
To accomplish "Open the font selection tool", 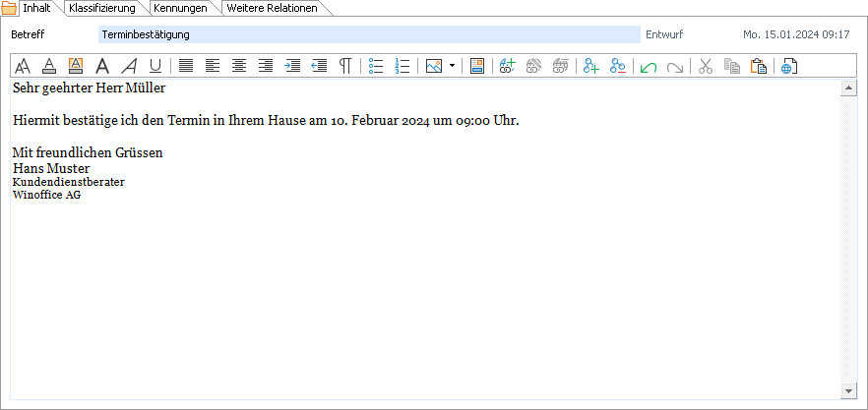I will click(22, 67).
